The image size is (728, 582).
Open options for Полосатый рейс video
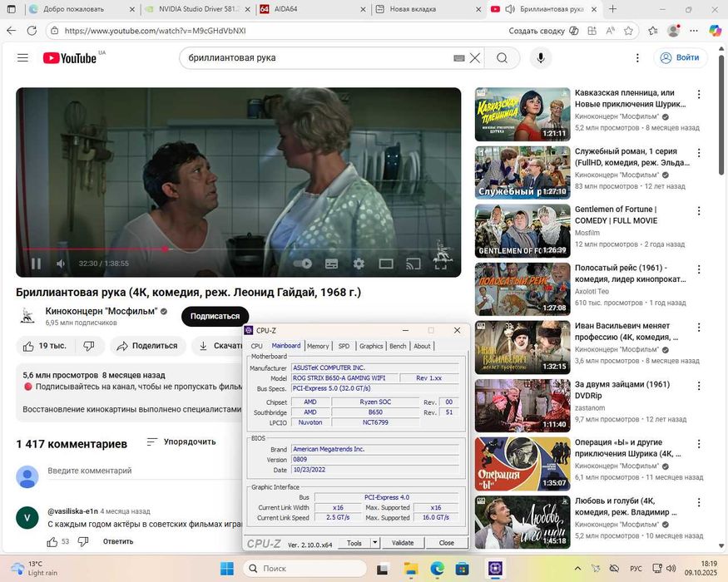coord(699,269)
